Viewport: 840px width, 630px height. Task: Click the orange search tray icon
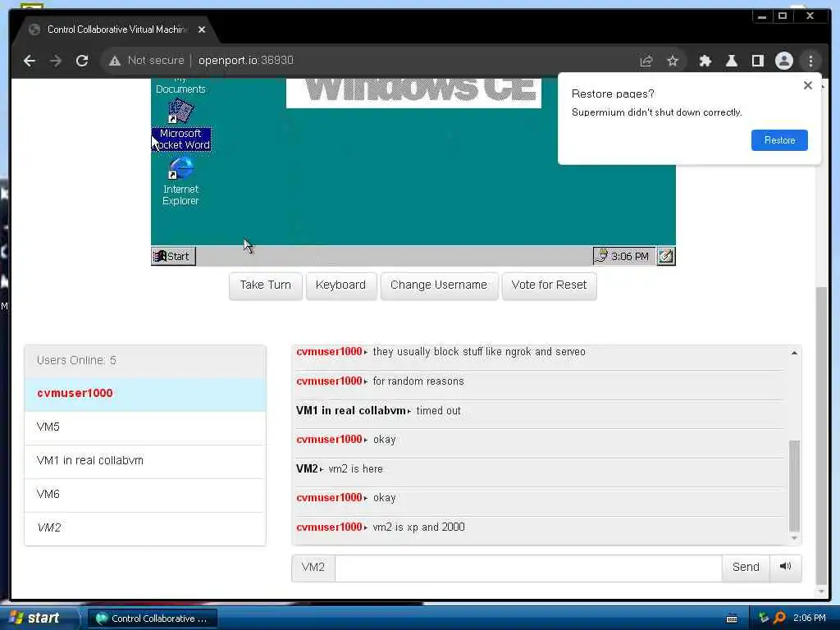(x=779, y=619)
